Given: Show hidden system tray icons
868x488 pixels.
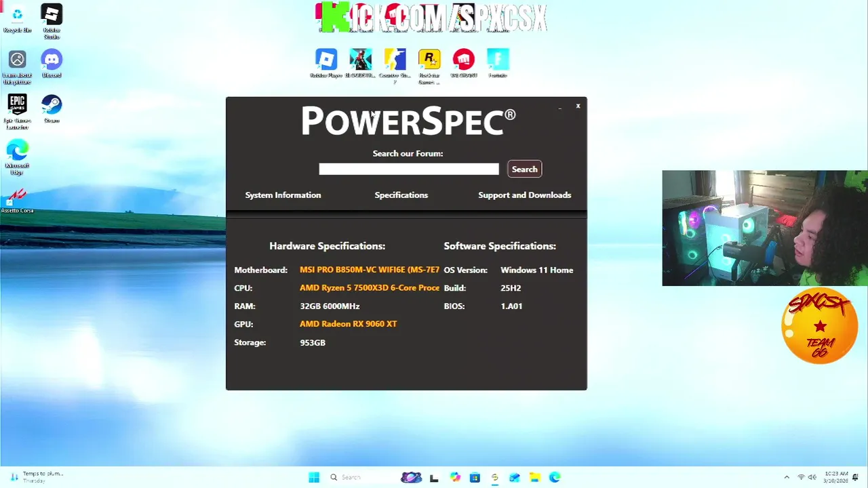Looking at the screenshot, I should tap(787, 478).
